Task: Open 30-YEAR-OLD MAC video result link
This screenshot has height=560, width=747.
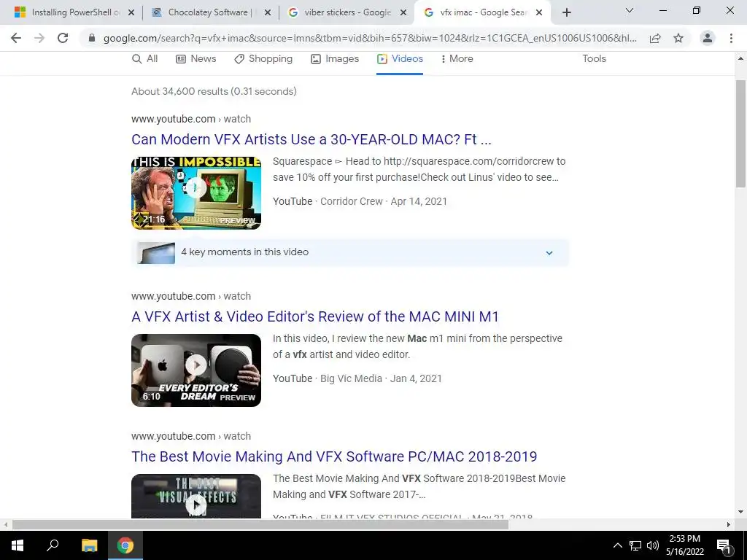Action: tap(311, 139)
